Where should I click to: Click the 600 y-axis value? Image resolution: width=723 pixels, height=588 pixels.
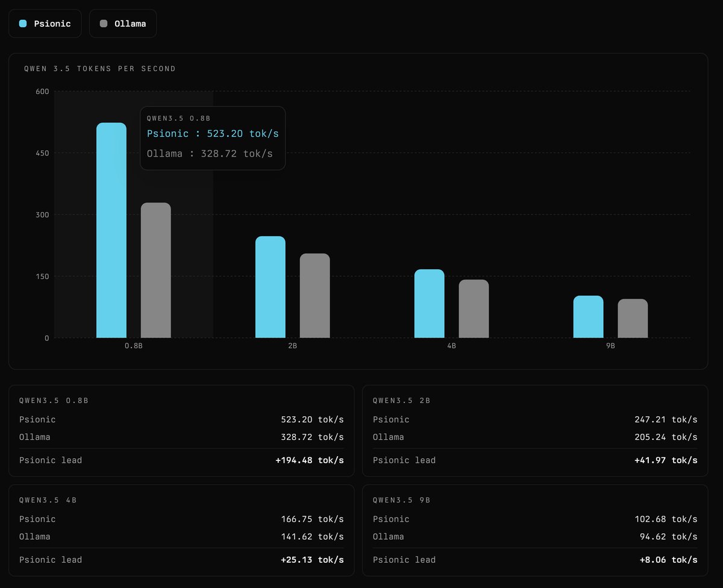coord(42,92)
